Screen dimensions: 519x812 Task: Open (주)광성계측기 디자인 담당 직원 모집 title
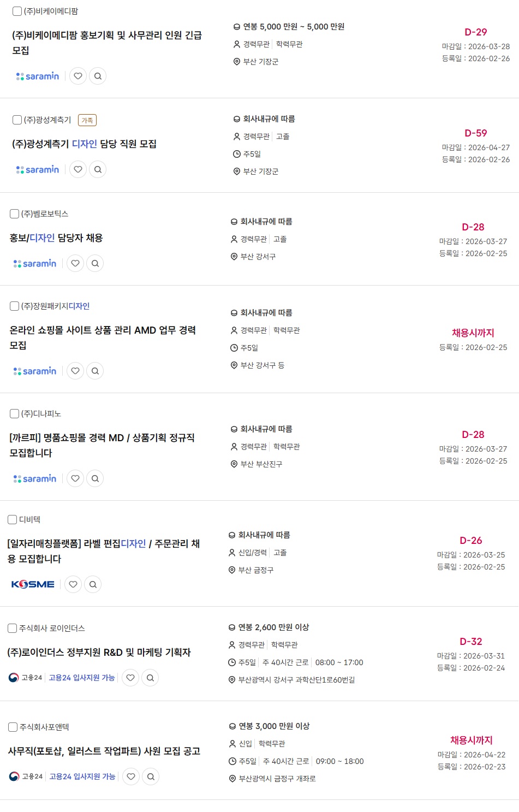tap(84, 144)
